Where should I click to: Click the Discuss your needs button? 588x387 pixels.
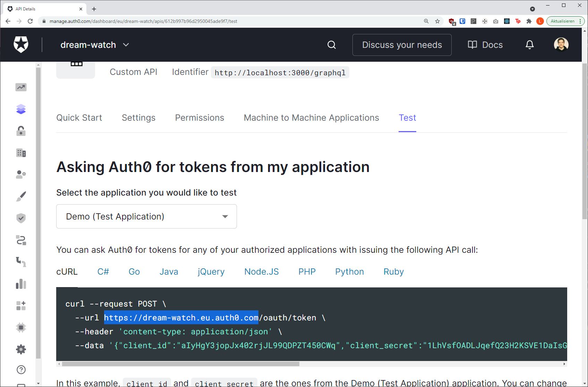point(402,45)
